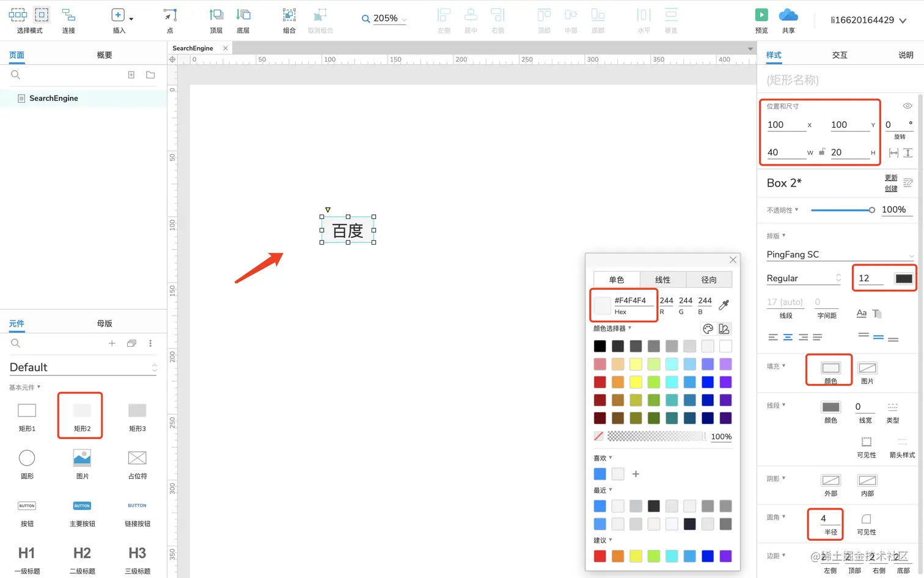
Task: Click the add page icon in 页面 panel
Action: pos(131,75)
